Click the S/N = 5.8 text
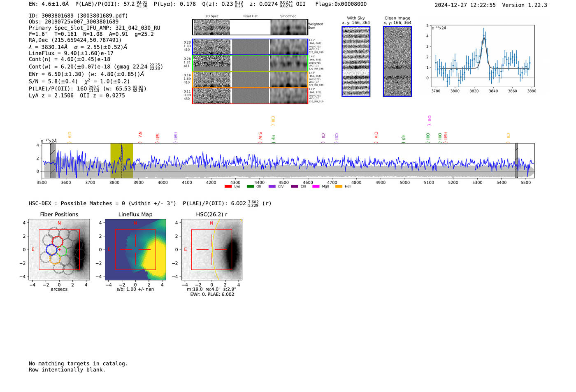Image resolution: width=576 pixels, height=392 pixels. coord(53,81)
